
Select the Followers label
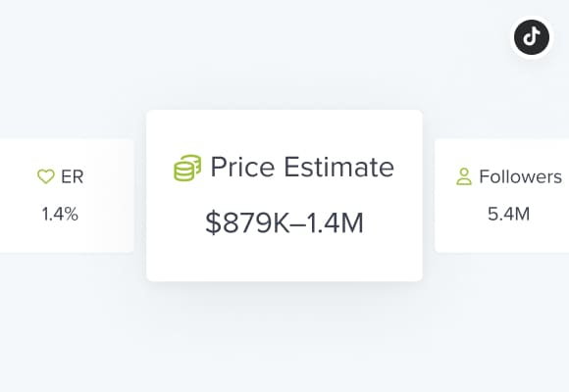tap(520, 176)
